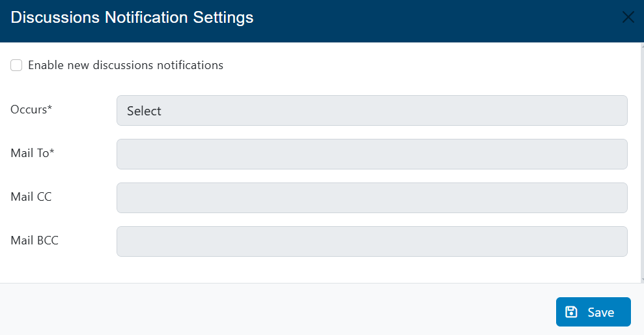
Task: Open the Occurs dropdown
Action: [x=372, y=111]
